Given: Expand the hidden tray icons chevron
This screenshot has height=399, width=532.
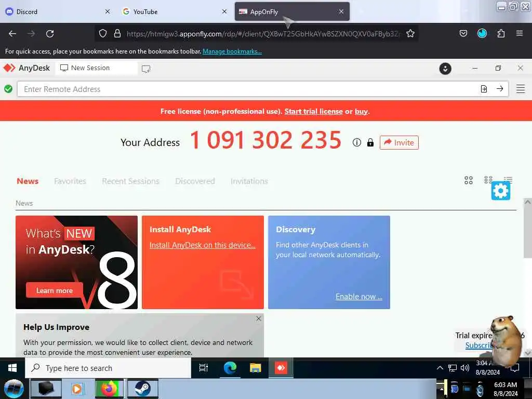Looking at the screenshot, I should tap(440, 368).
